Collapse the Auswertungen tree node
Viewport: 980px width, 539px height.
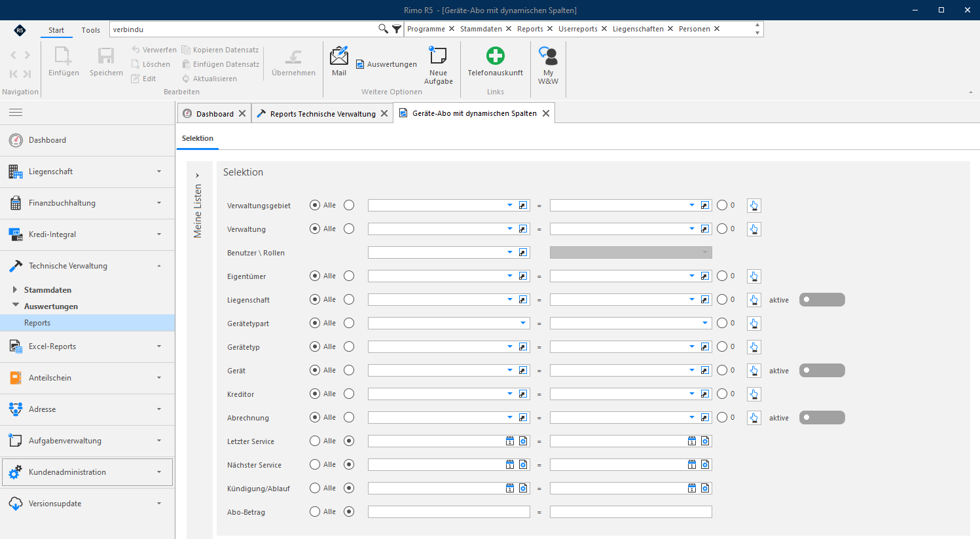click(x=16, y=306)
